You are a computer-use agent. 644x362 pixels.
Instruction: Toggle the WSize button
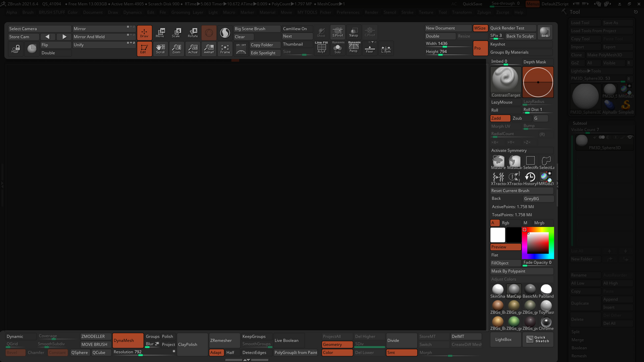click(x=480, y=28)
